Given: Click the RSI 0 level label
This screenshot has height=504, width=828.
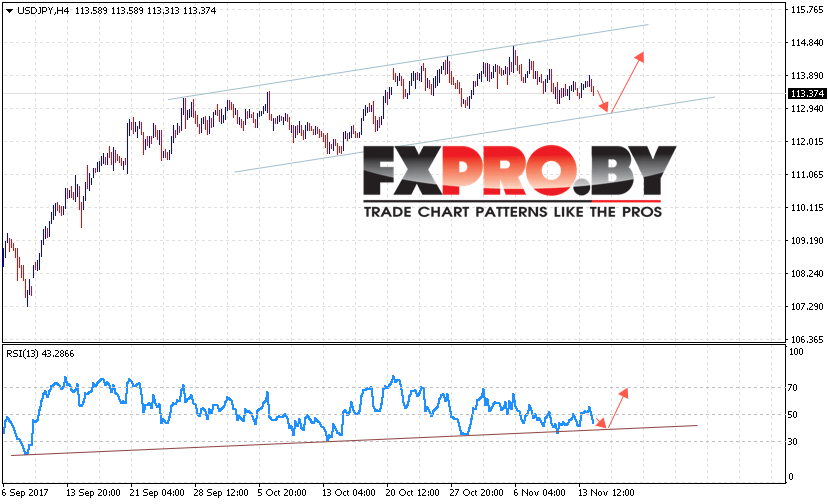Looking at the screenshot, I should pos(791,477).
